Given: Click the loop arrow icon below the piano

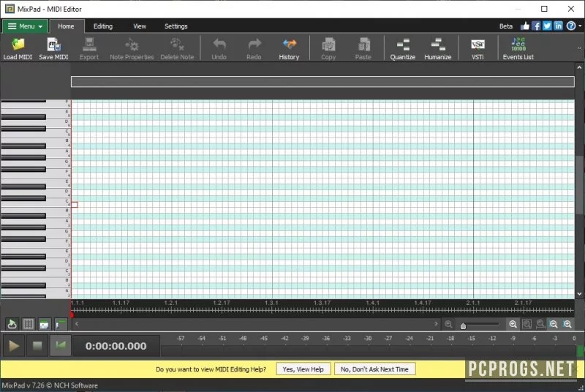Looking at the screenshot, I should [12, 324].
